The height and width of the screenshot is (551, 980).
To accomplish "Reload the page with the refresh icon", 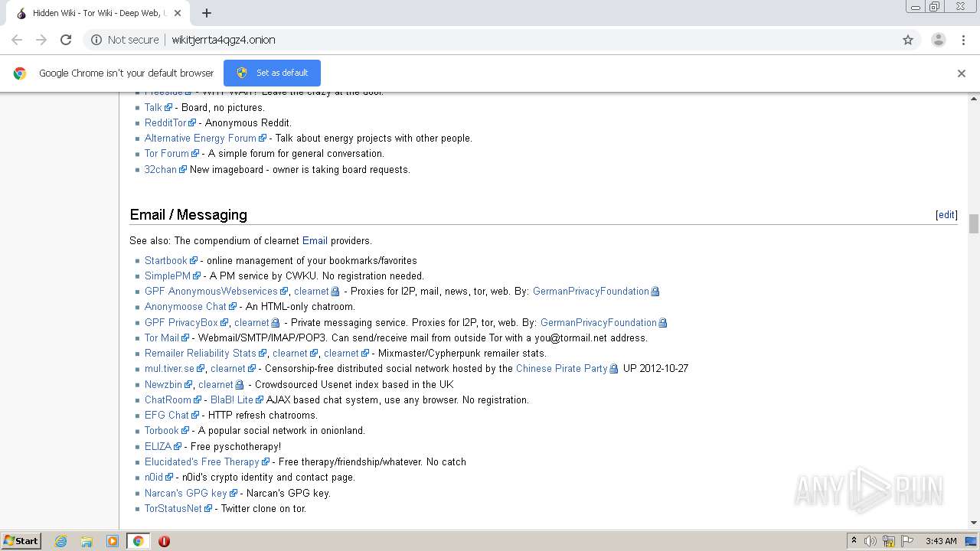I will tap(66, 40).
